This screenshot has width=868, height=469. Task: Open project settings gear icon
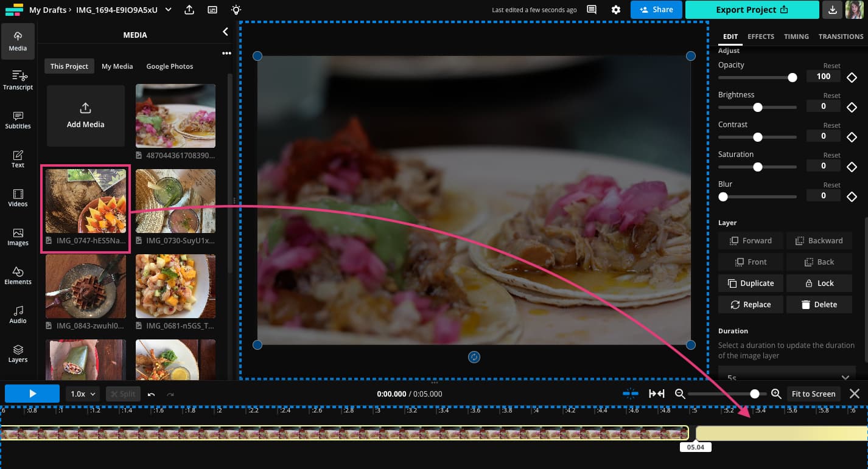(x=616, y=10)
